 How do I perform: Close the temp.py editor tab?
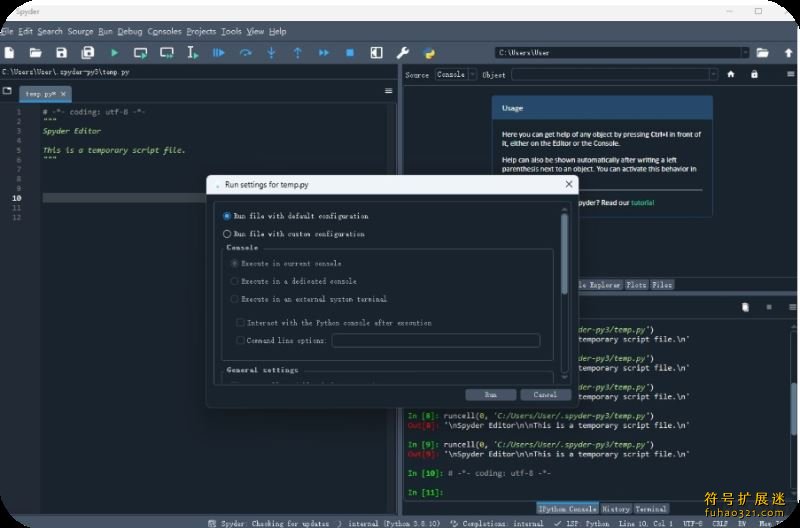click(63, 94)
